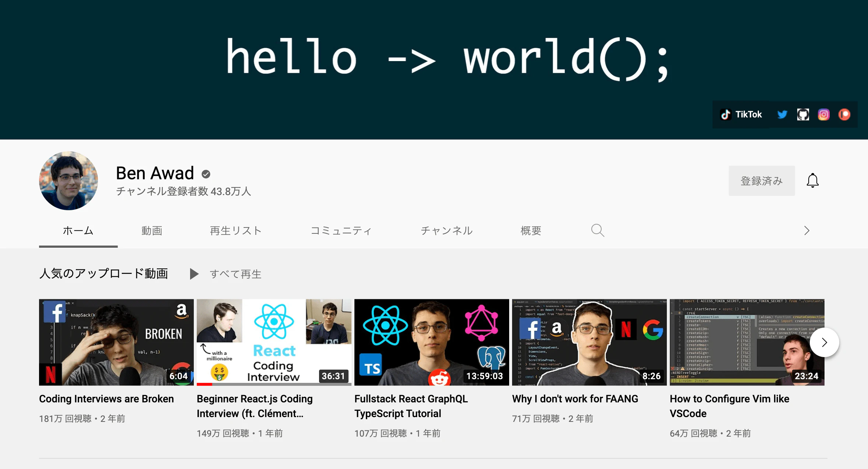Open the React Coding Interview thumbnail
The height and width of the screenshot is (469, 868).
point(274,342)
